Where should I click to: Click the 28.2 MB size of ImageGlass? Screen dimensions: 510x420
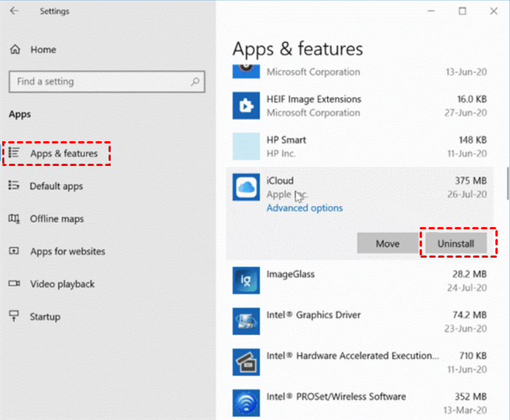pyautogui.click(x=470, y=274)
